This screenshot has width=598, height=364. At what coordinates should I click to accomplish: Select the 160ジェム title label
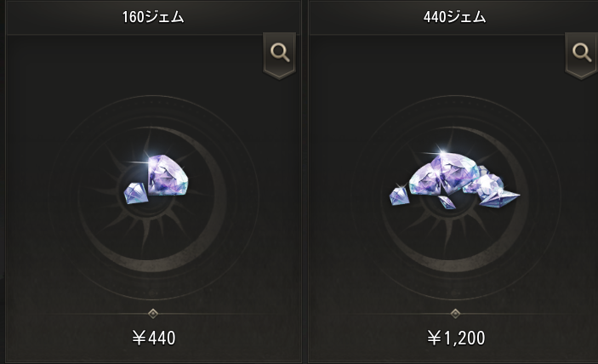coord(153,17)
